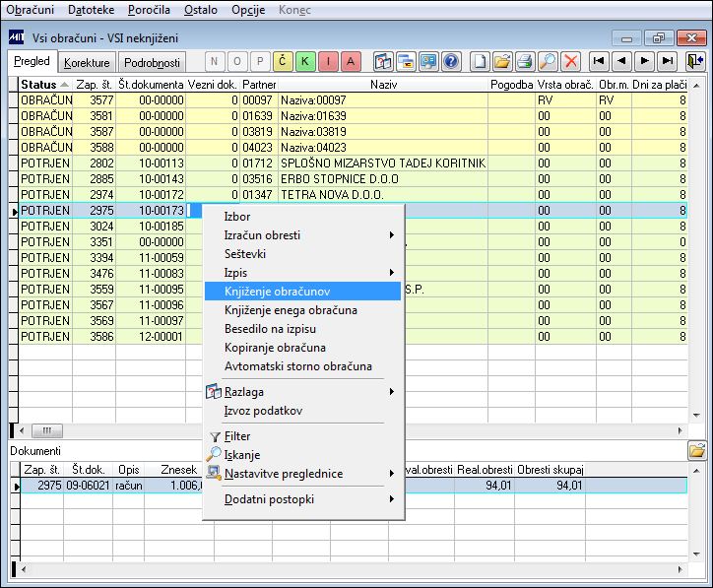Select Knjiženje enega obračuna
The height and width of the screenshot is (588, 713).
click(303, 310)
